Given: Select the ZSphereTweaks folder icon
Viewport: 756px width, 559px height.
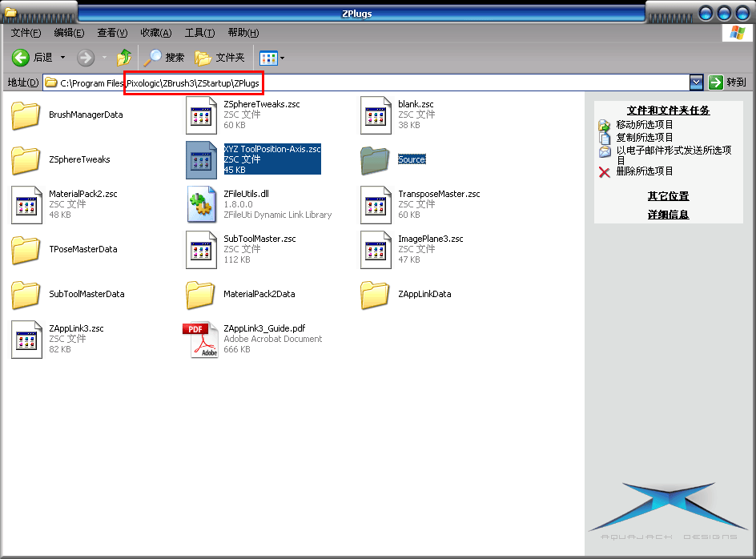Looking at the screenshot, I should [x=26, y=159].
